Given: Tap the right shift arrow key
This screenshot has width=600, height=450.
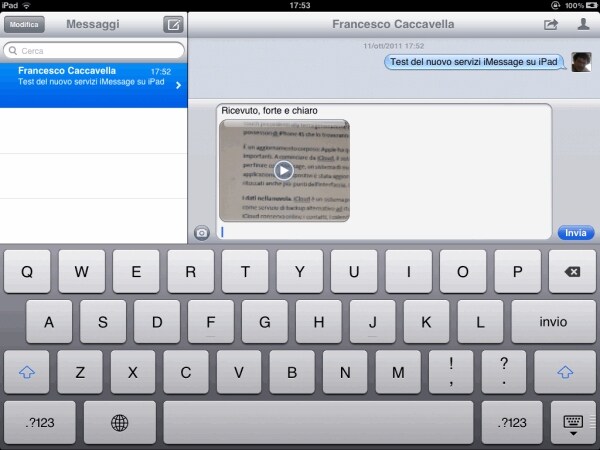Looking at the screenshot, I should (565, 372).
